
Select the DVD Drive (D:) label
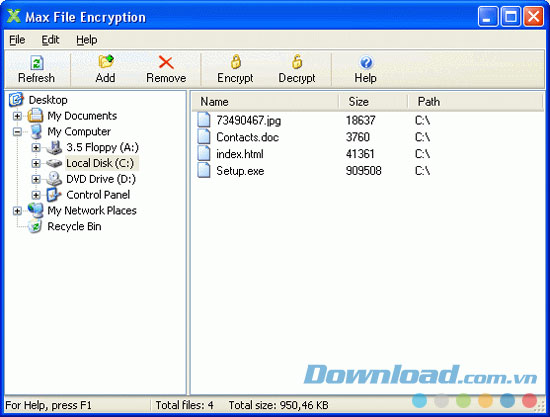tap(101, 179)
